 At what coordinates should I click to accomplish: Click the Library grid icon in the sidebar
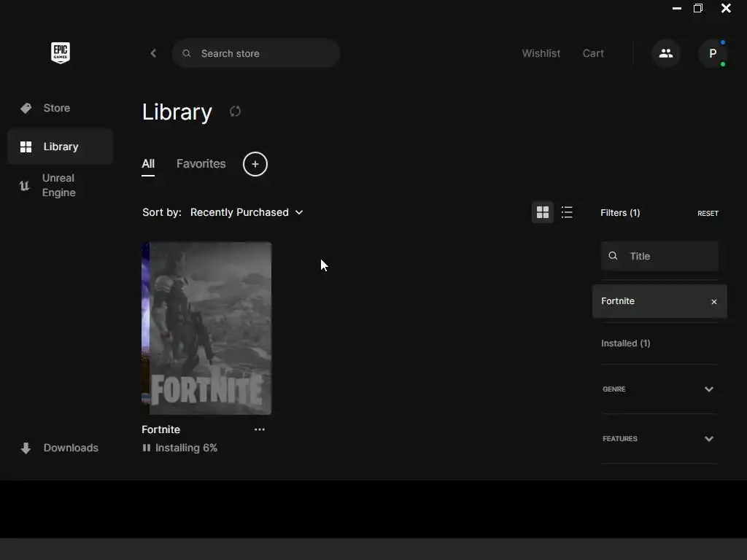26,147
